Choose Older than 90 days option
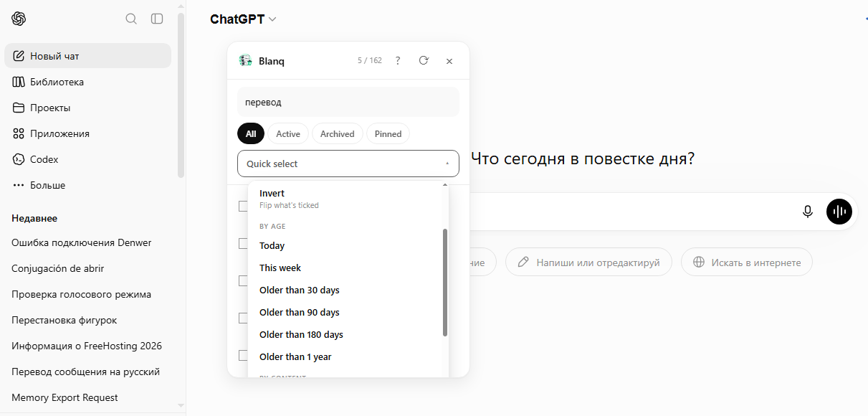 (x=345, y=312)
